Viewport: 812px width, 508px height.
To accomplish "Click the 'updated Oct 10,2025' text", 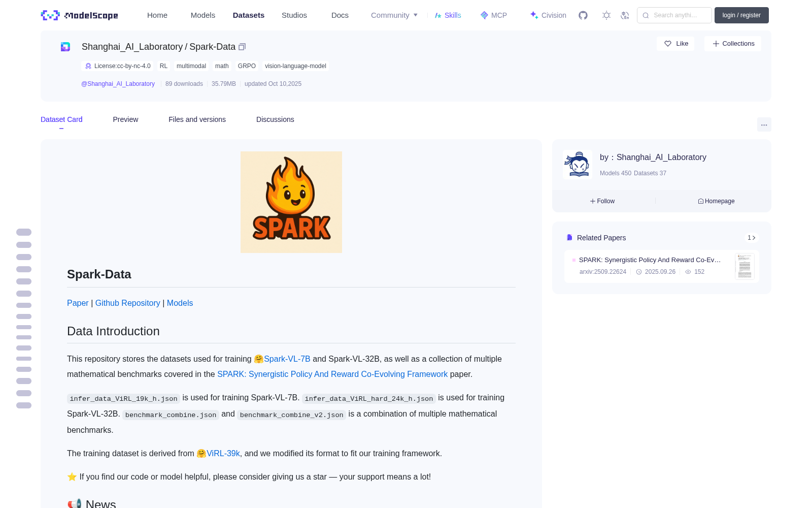I will point(273,84).
